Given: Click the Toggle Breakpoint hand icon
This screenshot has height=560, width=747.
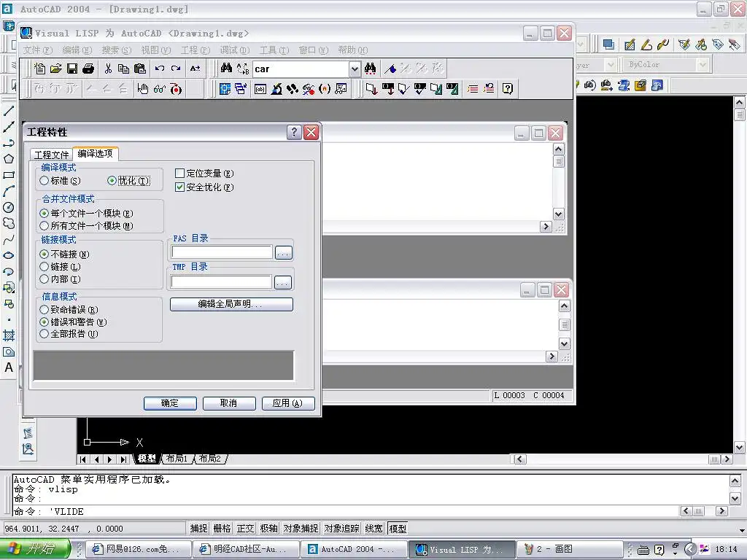Looking at the screenshot, I should (x=143, y=88).
